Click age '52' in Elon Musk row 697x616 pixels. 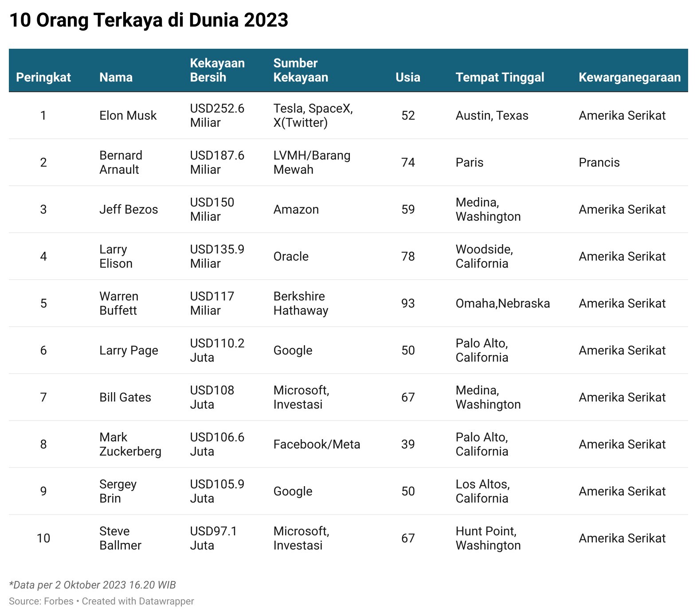pos(408,116)
